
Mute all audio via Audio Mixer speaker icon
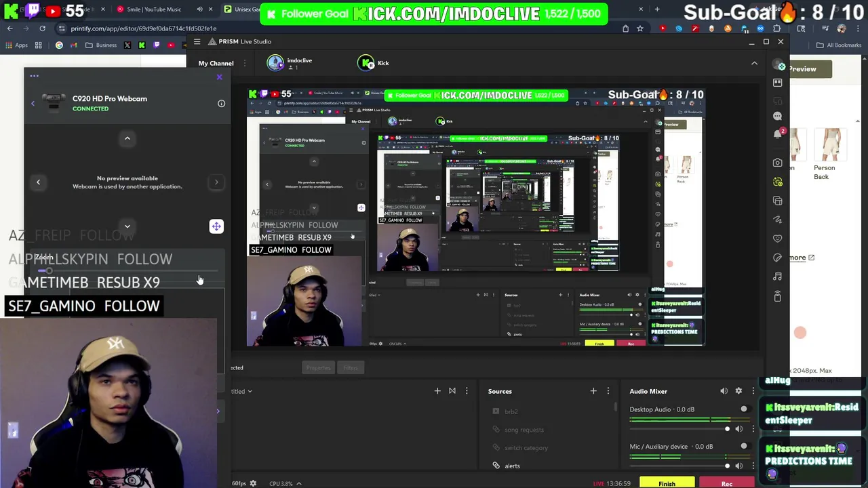coord(724,391)
